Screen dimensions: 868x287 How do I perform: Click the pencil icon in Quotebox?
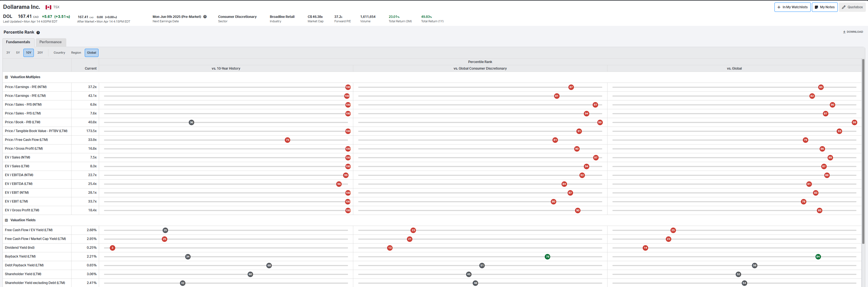point(844,7)
